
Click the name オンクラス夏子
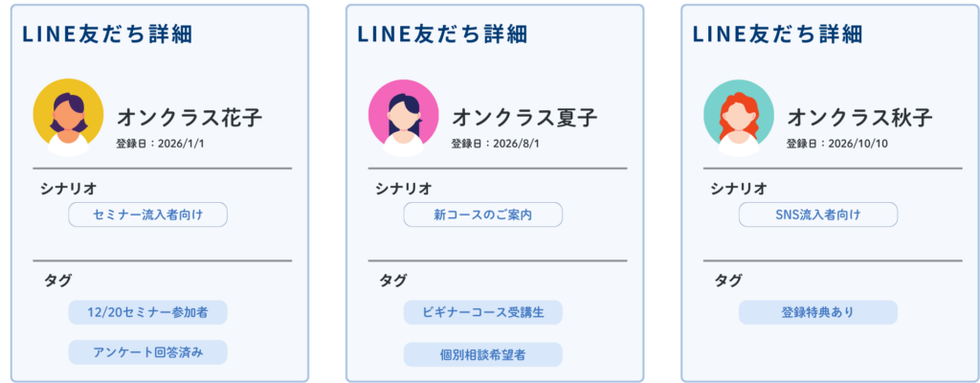pos(524,118)
